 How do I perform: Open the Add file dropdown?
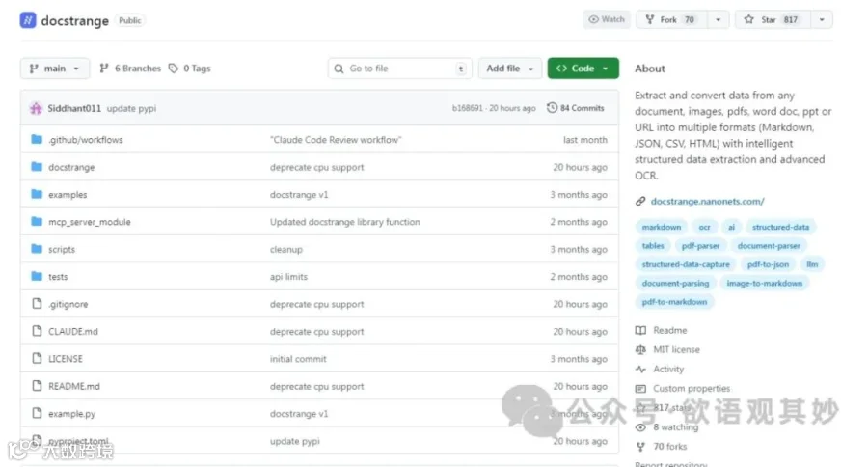coord(510,69)
